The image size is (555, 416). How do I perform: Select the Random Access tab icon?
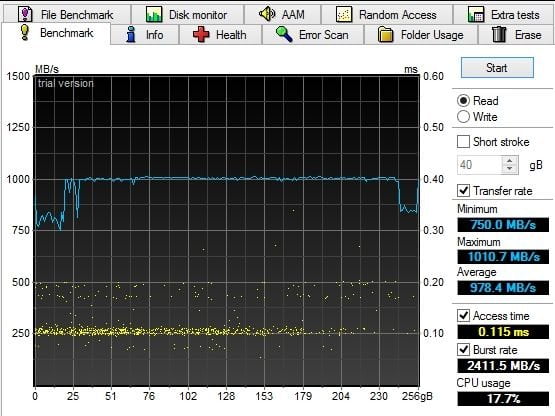tap(344, 15)
